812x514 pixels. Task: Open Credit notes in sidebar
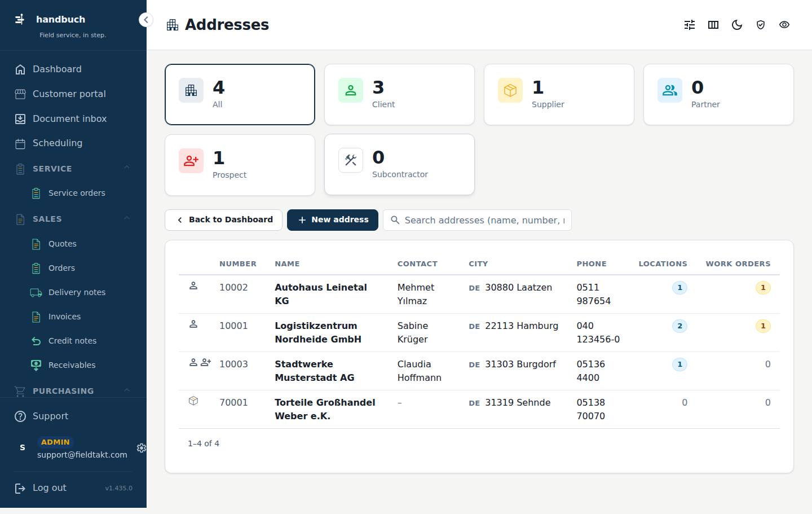[x=81, y=341]
